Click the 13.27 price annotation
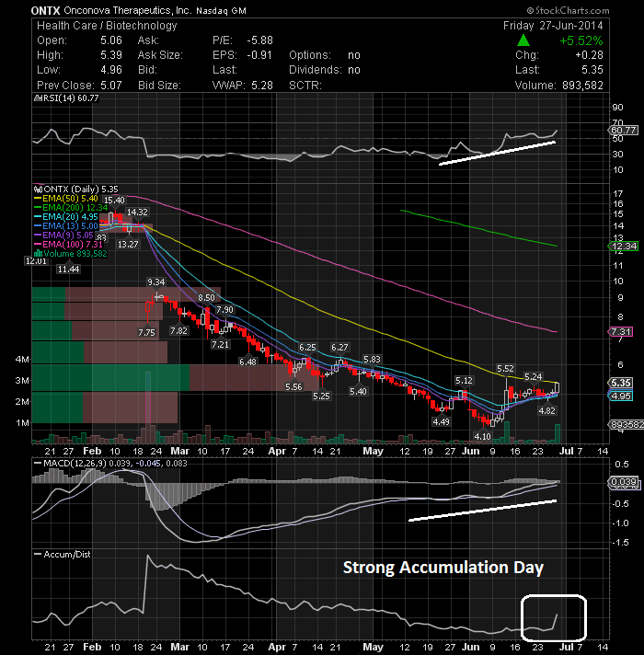Screen dimensions: 644x655 point(128,245)
